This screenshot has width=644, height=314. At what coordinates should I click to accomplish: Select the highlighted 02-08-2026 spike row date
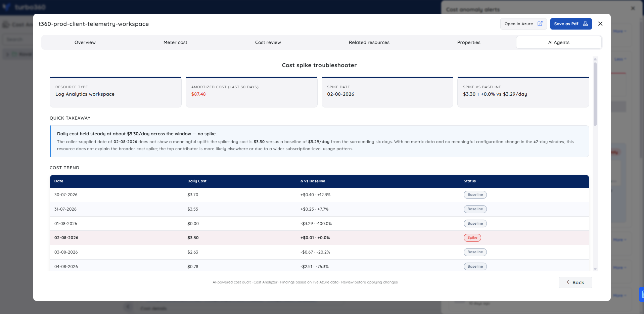pyautogui.click(x=66, y=238)
